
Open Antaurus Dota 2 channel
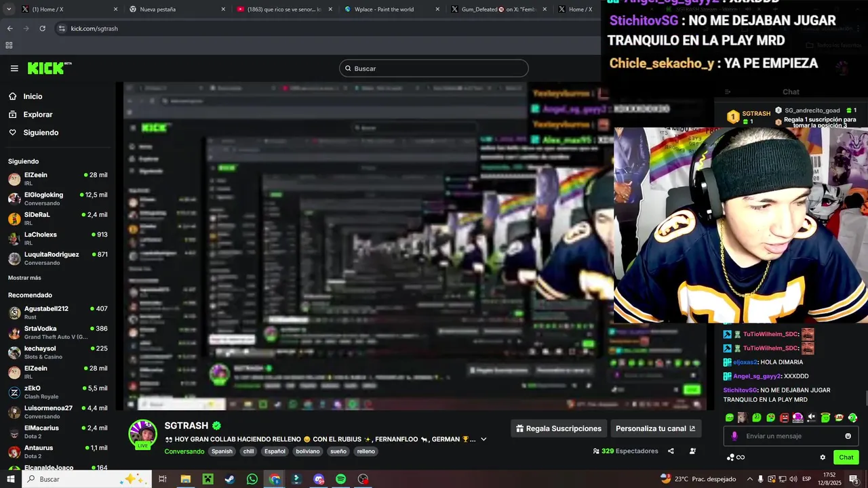pos(58,452)
